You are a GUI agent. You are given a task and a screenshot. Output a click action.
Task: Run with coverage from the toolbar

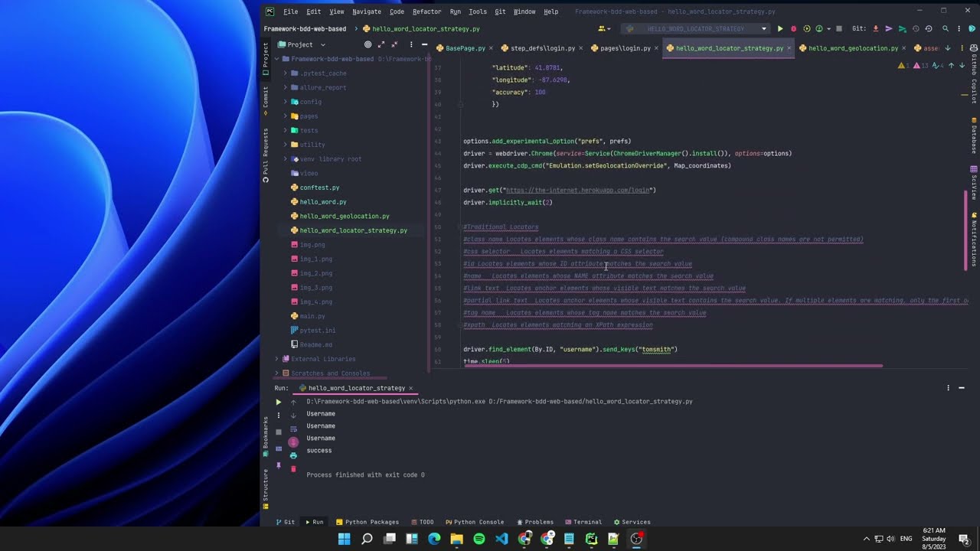click(x=806, y=28)
